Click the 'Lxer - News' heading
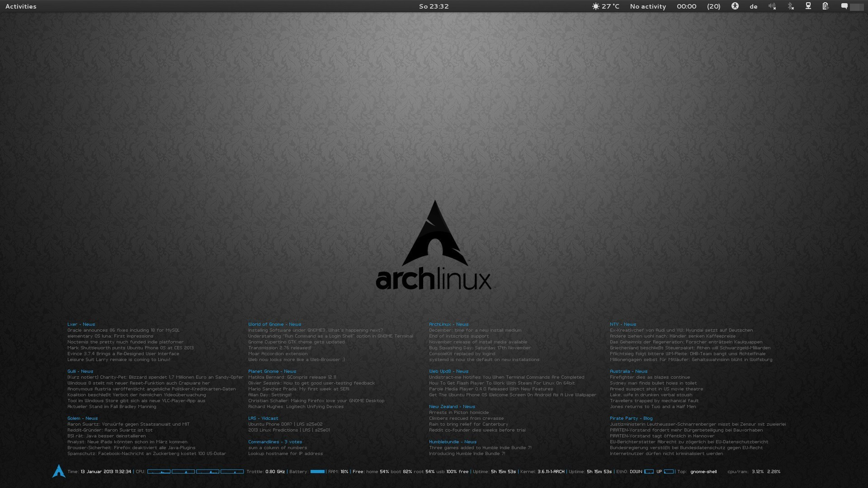 [81, 324]
